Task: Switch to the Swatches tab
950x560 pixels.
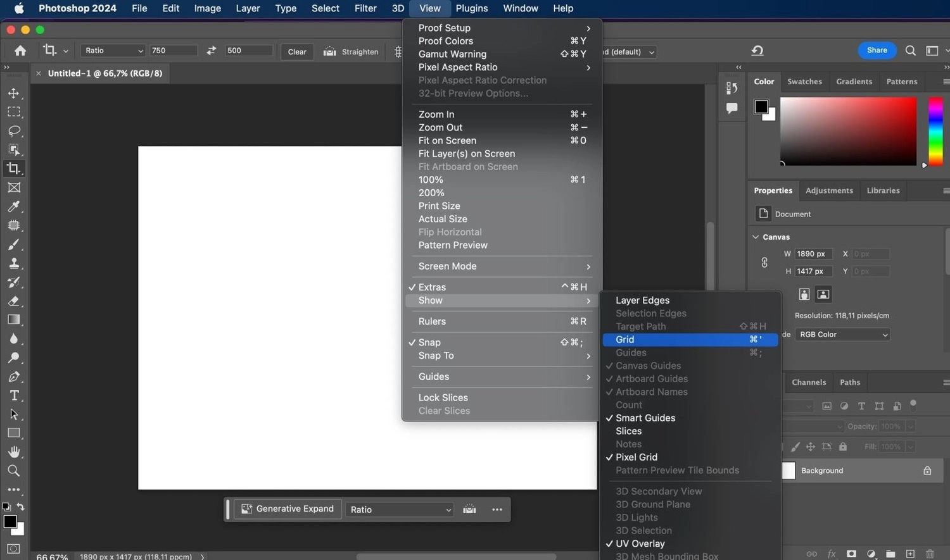Action: pos(804,82)
